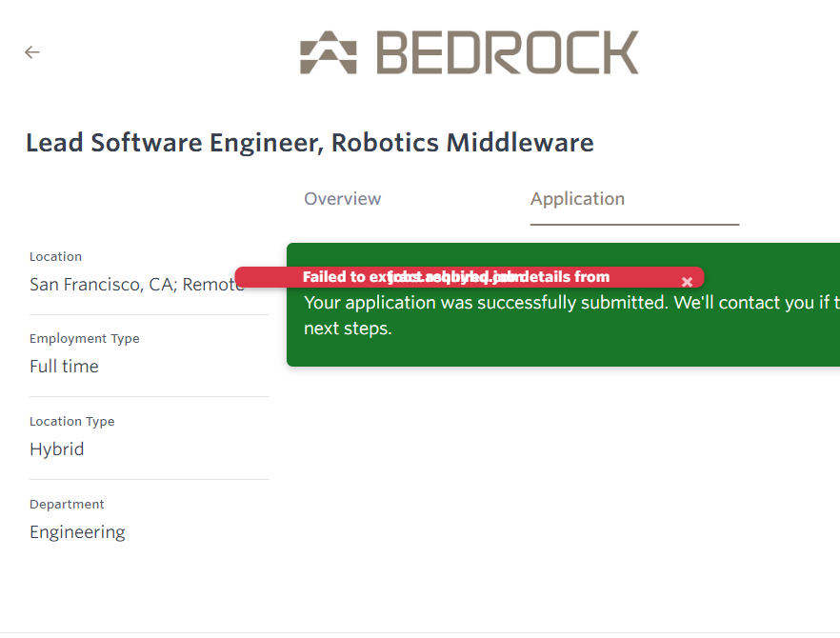This screenshot has width=840, height=638.
Task: Select the Application tab
Action: [x=577, y=199]
